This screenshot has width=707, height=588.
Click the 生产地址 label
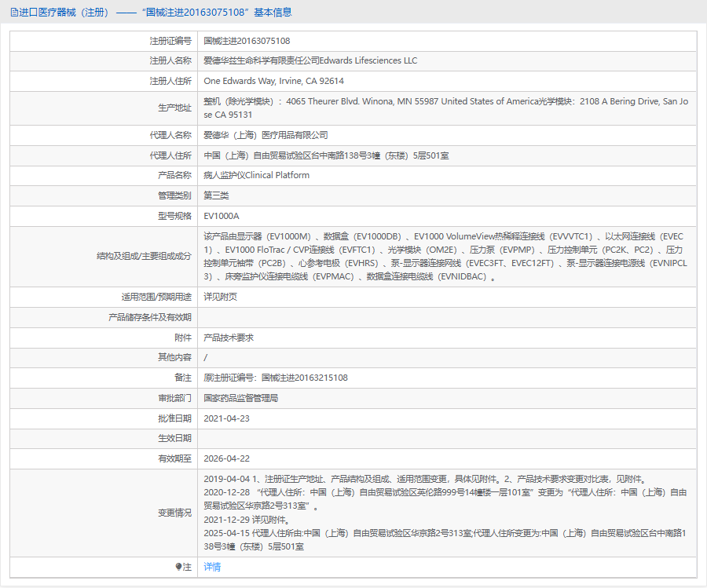[x=174, y=108]
